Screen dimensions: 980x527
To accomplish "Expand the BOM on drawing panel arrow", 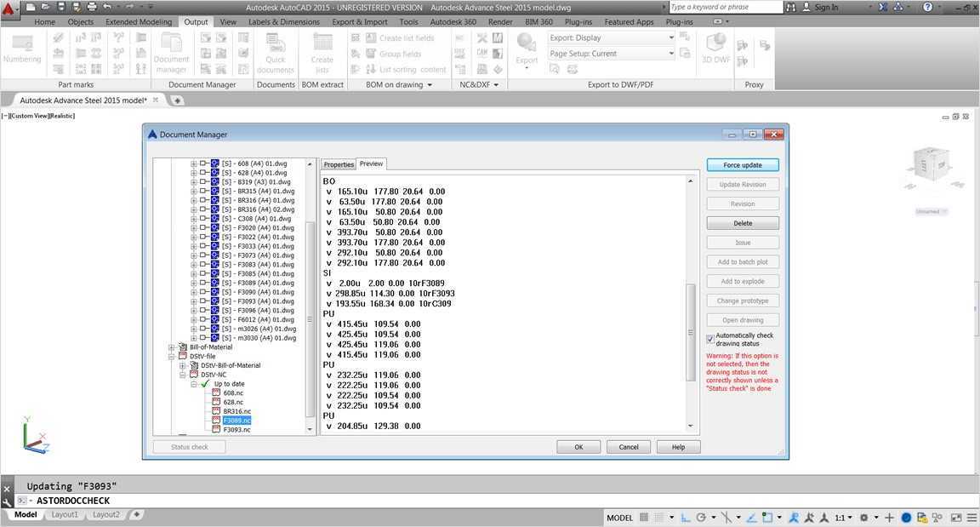I will [x=430, y=85].
